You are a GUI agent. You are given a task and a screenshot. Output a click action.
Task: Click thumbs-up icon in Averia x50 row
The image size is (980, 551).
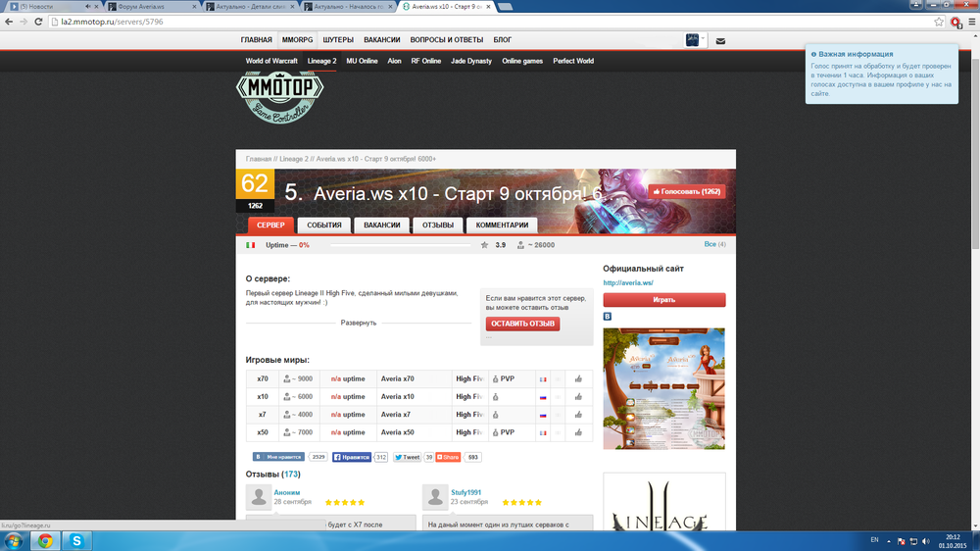pyautogui.click(x=579, y=432)
